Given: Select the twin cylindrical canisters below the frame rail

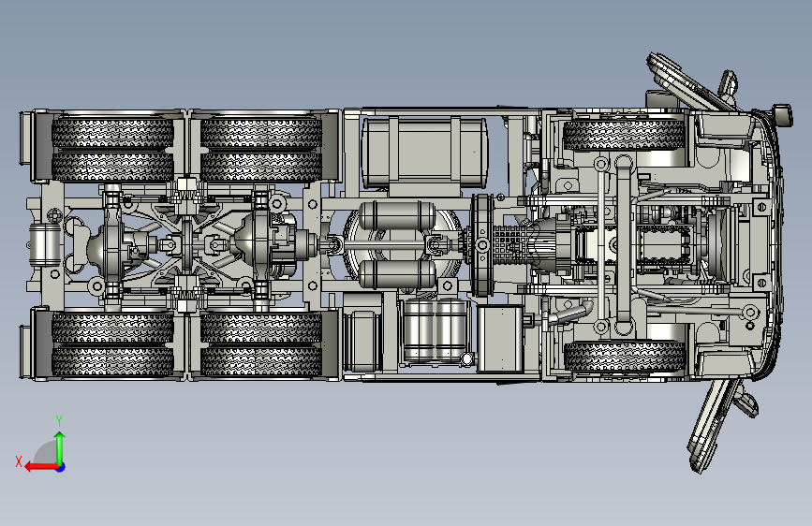Looking at the screenshot, I should pyautogui.click(x=435, y=330).
